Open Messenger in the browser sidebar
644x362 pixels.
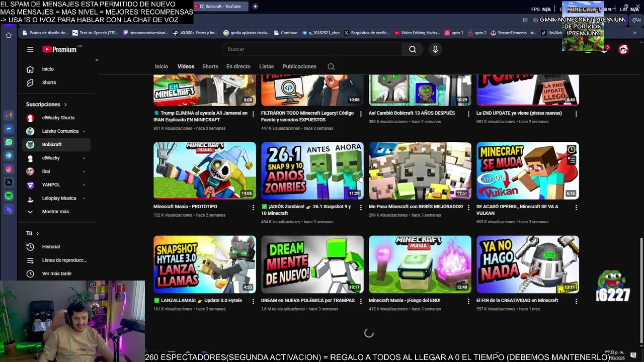(9, 129)
